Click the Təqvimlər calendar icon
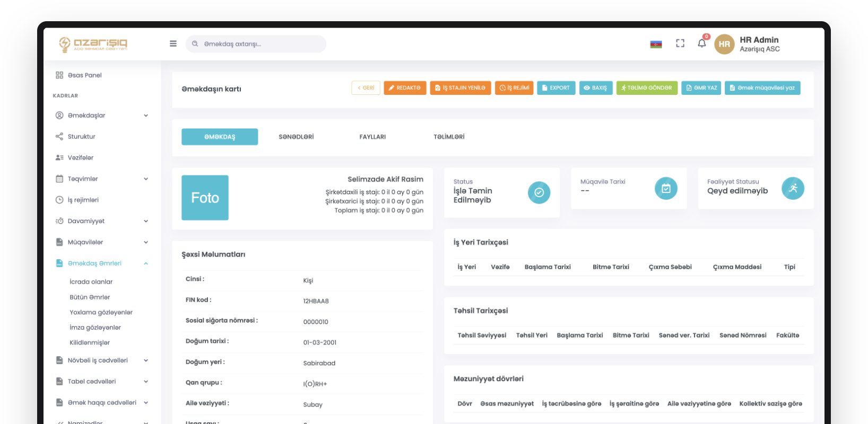The image size is (868, 424). (x=59, y=179)
